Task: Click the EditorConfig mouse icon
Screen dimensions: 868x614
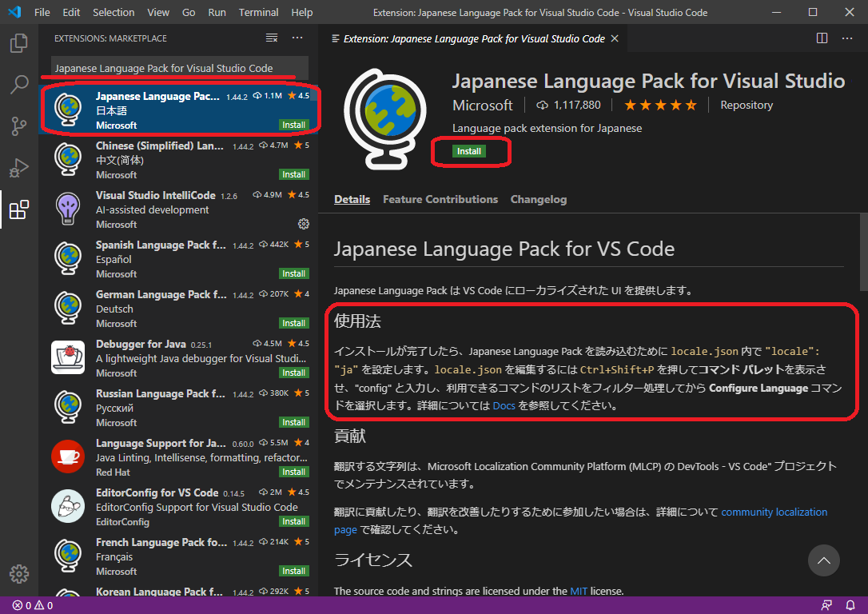Action: pos(68,506)
